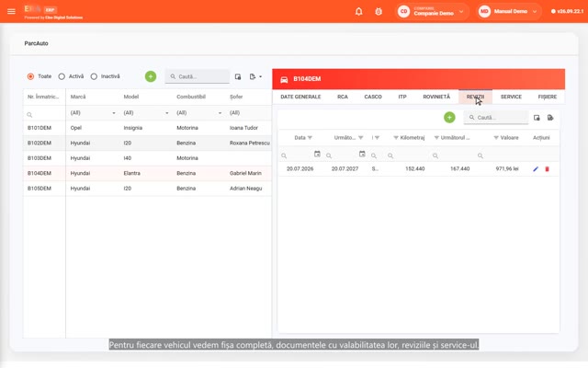Select the Toate radio button
The height and width of the screenshot is (368, 588).
(x=30, y=76)
